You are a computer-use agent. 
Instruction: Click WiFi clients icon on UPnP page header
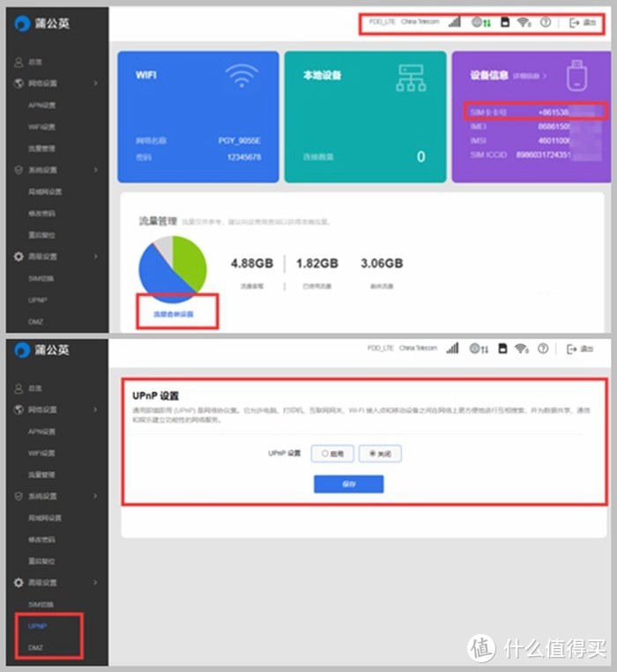tap(522, 348)
